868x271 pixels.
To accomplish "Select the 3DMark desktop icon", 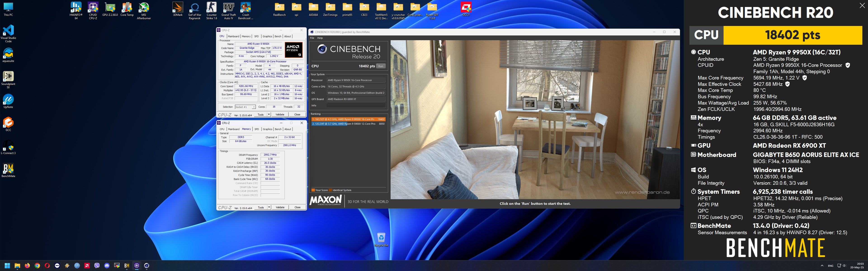I will pos(178,9).
